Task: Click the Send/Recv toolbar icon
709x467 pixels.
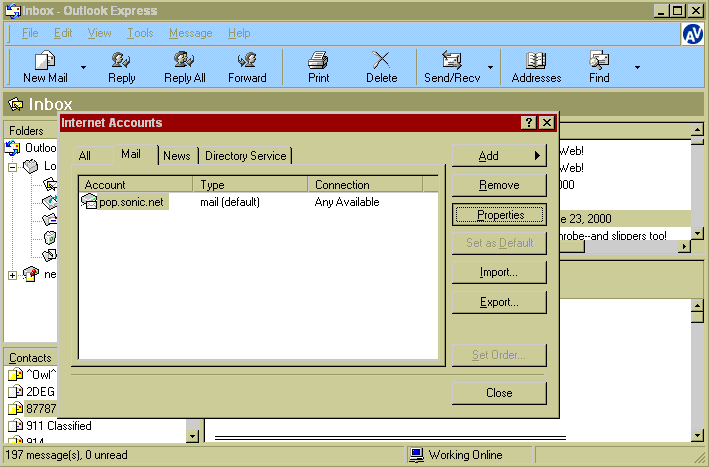Action: 452,60
